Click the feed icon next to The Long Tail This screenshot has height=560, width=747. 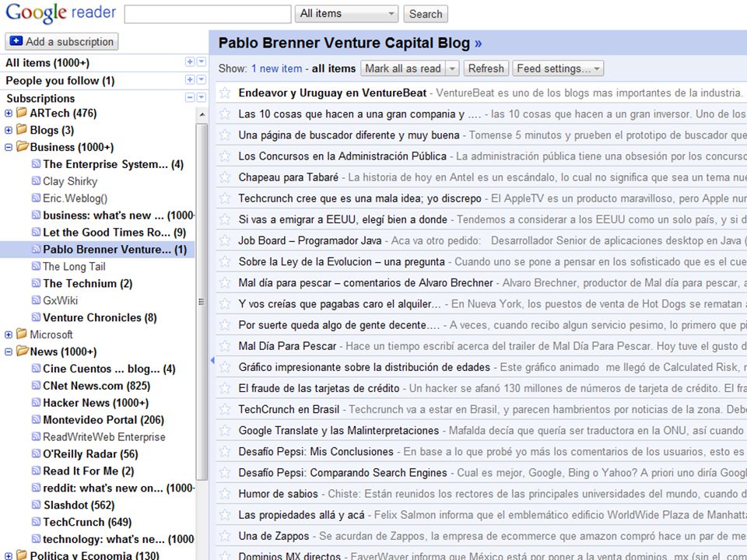36,266
